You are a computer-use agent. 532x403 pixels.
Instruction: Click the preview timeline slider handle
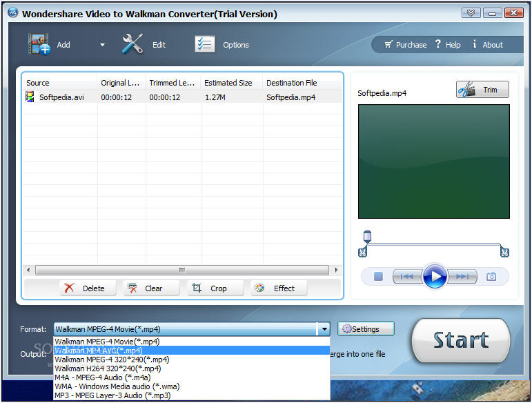(367, 237)
